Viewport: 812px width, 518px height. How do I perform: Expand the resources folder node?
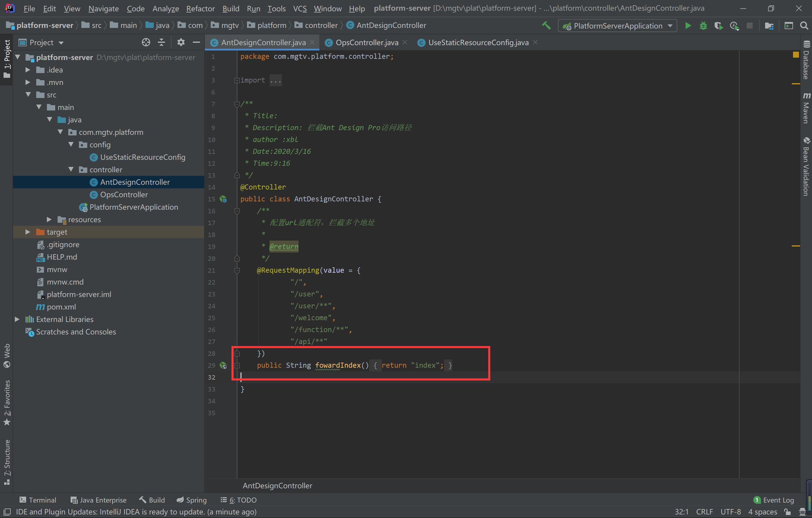coord(49,220)
